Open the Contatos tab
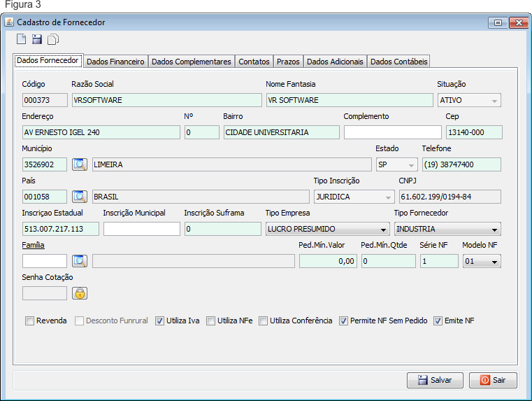The image size is (532, 401). point(254,62)
